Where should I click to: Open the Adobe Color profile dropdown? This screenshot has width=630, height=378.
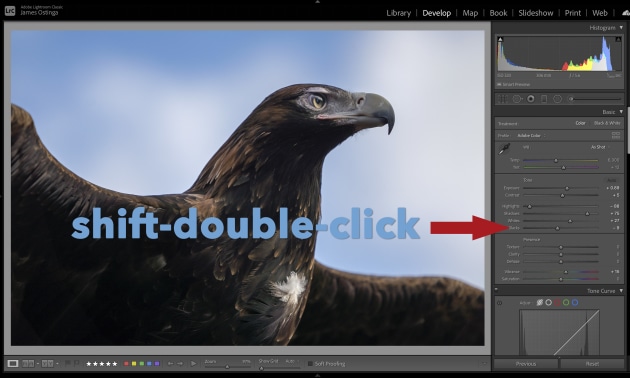531,135
